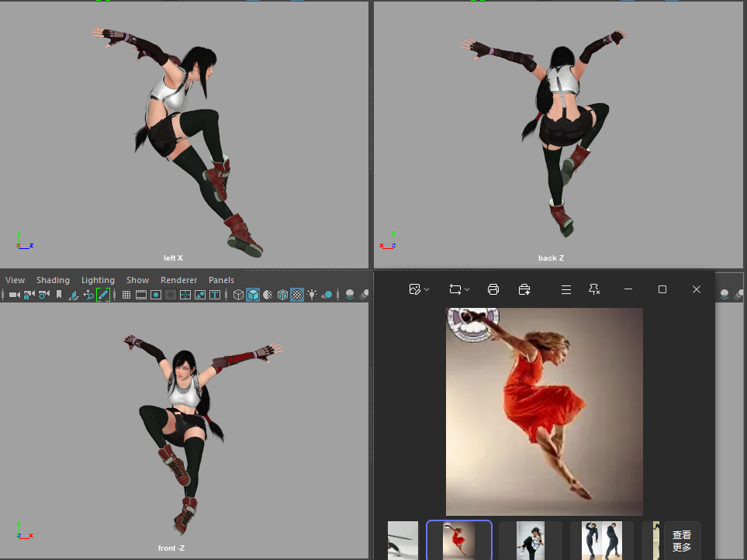Screen dimensions: 747x560
Task: Toggle the Lock Camera icon
Action: pos(29,295)
